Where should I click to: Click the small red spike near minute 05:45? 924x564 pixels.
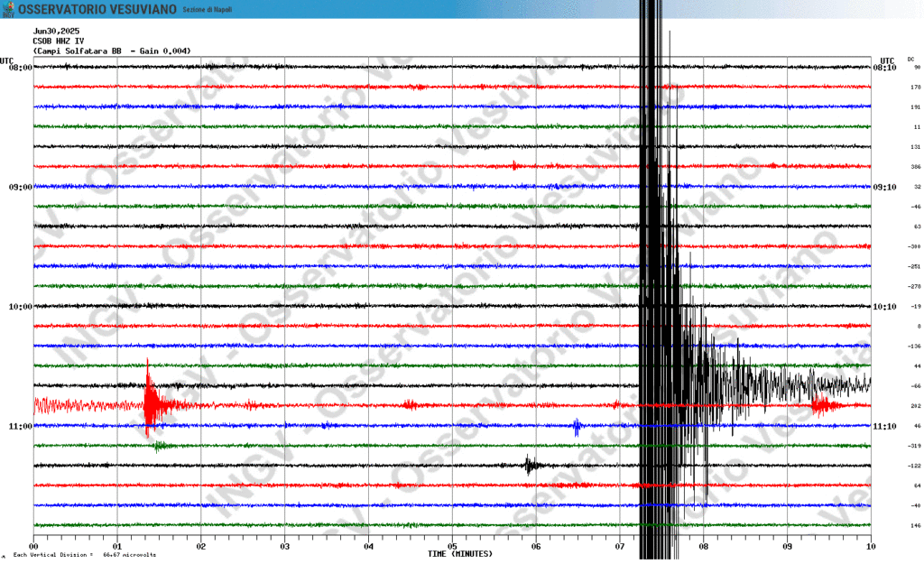[x=514, y=166]
